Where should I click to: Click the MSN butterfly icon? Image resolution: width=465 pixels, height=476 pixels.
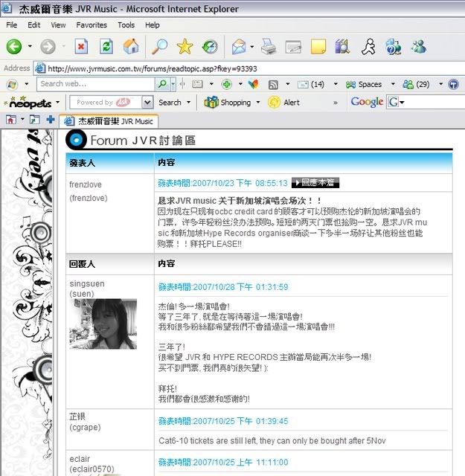coord(253,84)
